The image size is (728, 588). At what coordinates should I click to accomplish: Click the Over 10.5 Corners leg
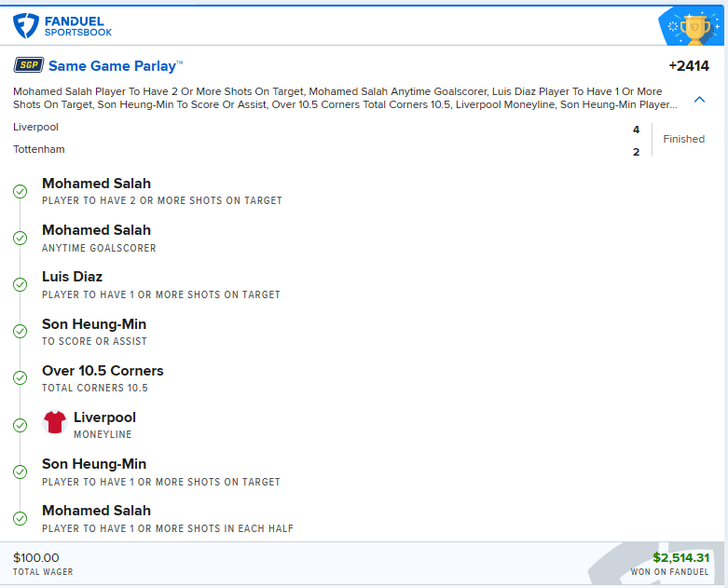click(x=103, y=371)
